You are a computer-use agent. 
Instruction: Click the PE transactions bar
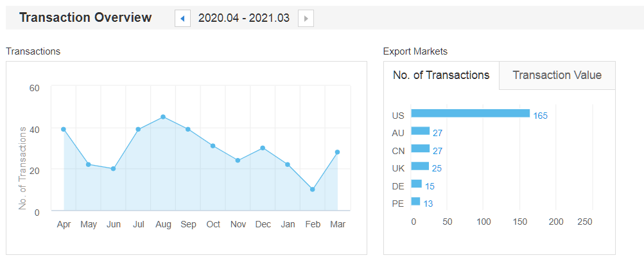pyautogui.click(x=415, y=202)
